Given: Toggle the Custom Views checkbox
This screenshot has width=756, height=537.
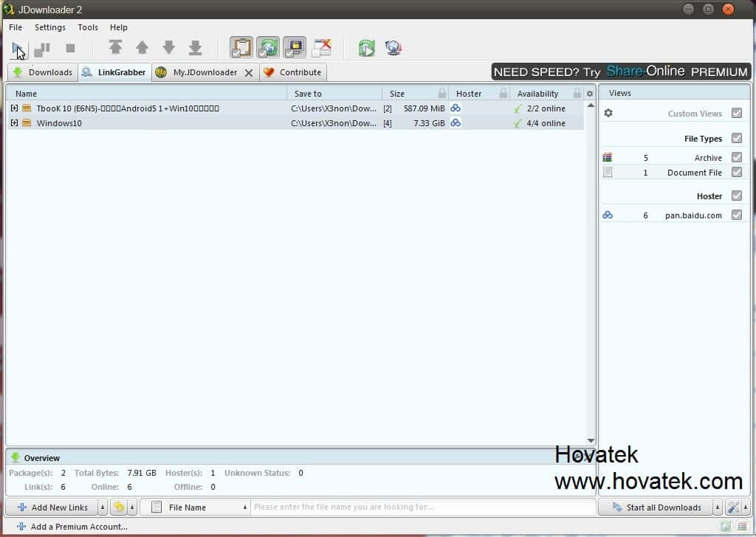Looking at the screenshot, I should (x=736, y=112).
